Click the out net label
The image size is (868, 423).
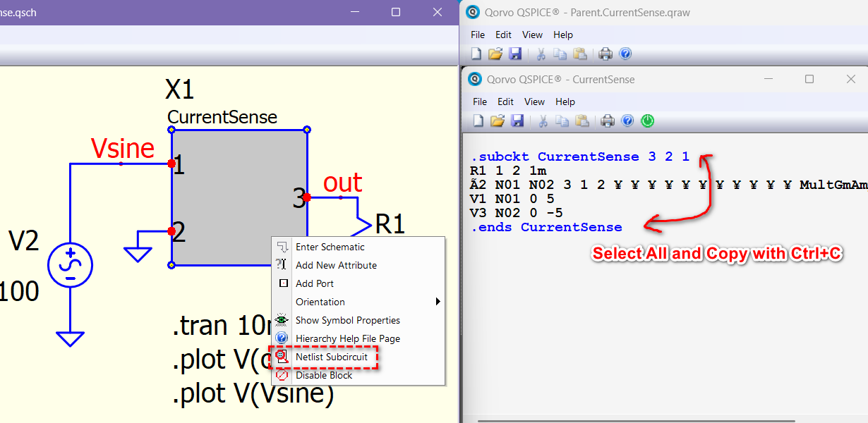point(342,183)
